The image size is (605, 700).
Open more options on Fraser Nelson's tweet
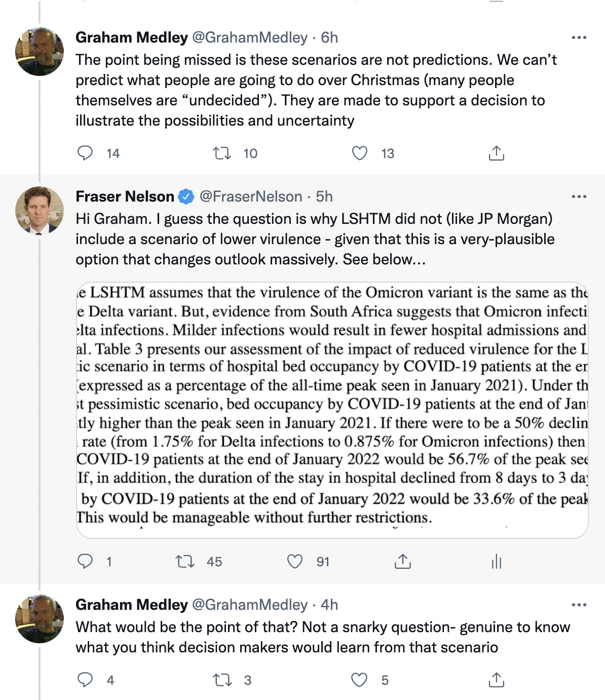(x=579, y=197)
